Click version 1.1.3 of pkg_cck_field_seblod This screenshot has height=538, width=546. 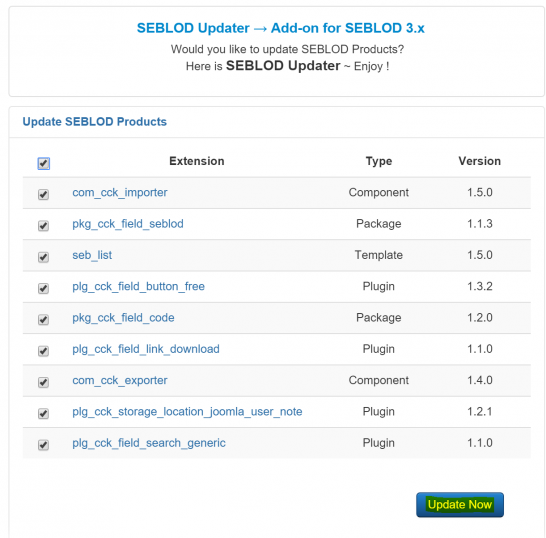tap(479, 224)
